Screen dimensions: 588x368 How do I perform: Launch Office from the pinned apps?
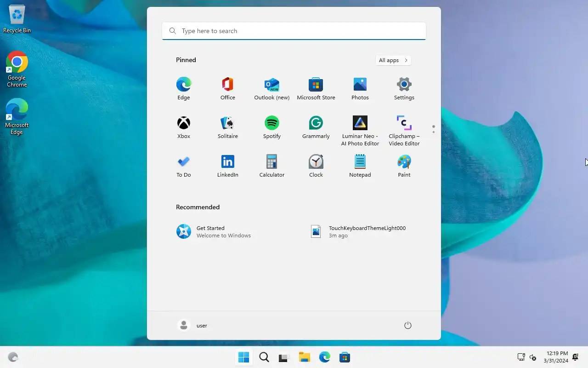(x=228, y=88)
